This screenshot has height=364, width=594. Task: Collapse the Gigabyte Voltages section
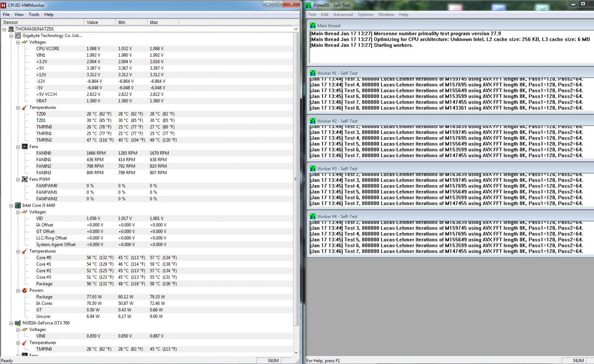pos(17,42)
